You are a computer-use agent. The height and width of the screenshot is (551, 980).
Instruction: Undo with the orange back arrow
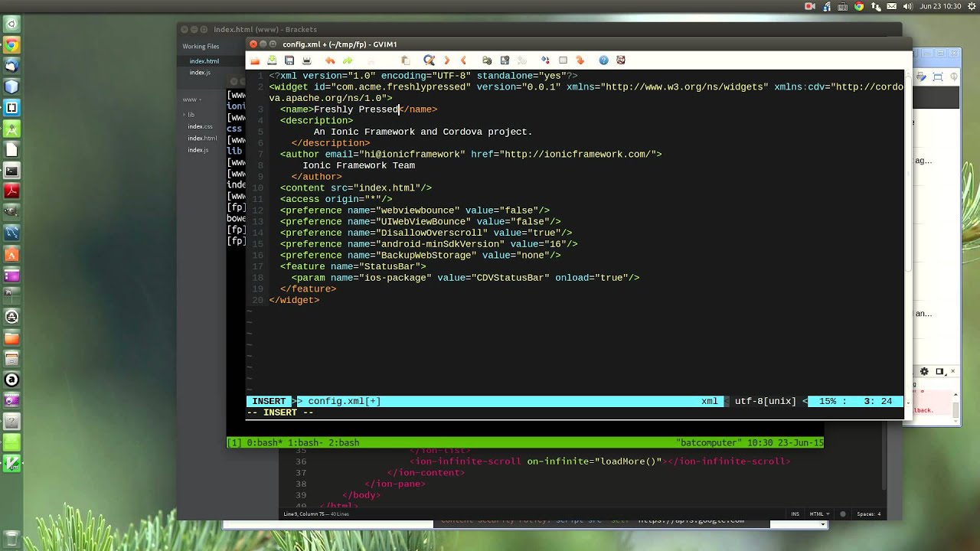pos(330,60)
